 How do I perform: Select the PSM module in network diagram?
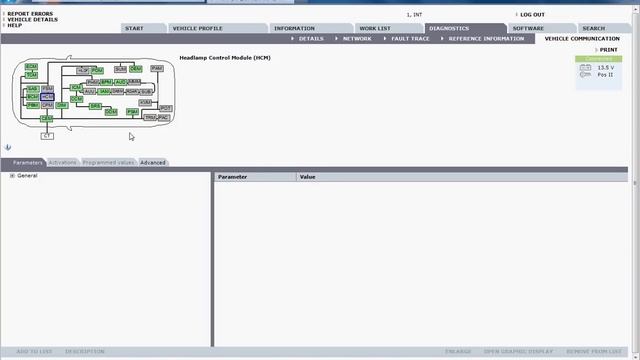[x=132, y=111]
